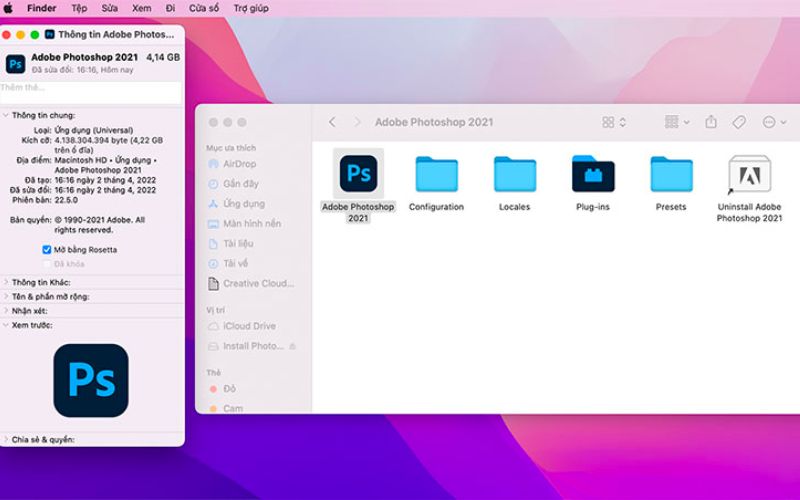The image size is (800, 500).
Task: Select the Presets folder
Action: click(x=671, y=173)
